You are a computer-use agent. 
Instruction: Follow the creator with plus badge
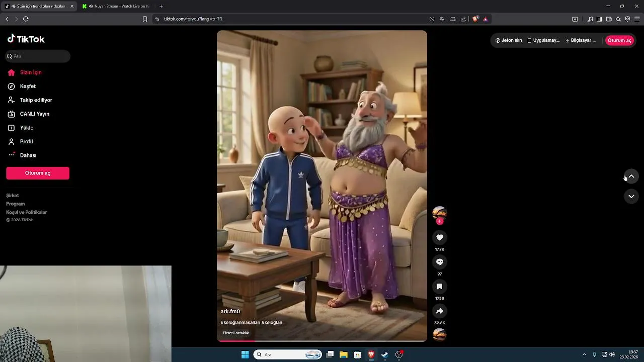pyautogui.click(x=440, y=221)
